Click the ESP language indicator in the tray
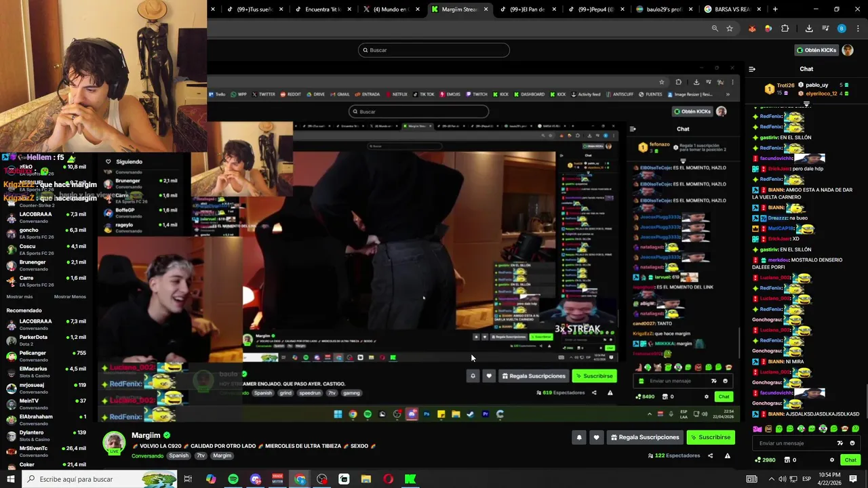 (x=806, y=479)
